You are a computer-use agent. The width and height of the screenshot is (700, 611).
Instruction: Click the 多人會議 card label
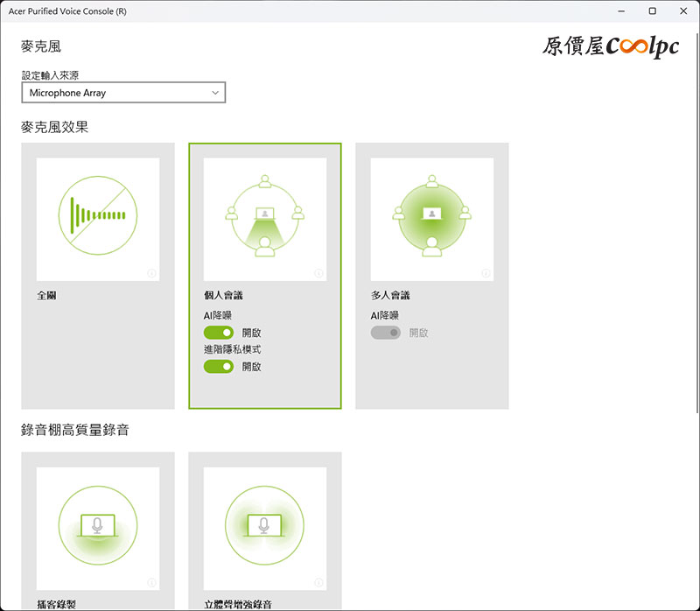pos(390,295)
